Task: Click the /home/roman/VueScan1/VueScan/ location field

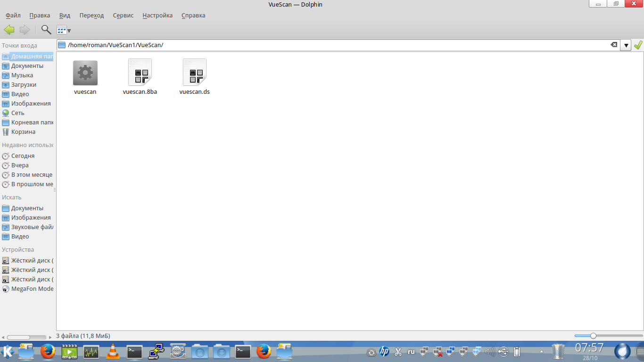Action: click(338, 45)
